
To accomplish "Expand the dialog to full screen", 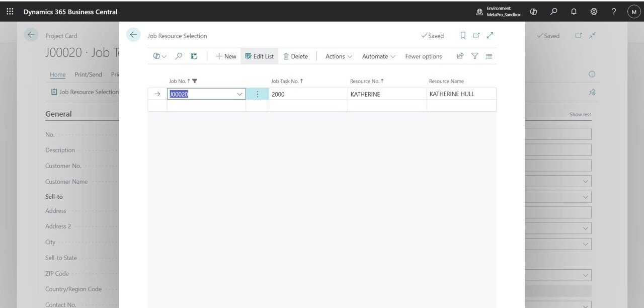I will (x=490, y=35).
